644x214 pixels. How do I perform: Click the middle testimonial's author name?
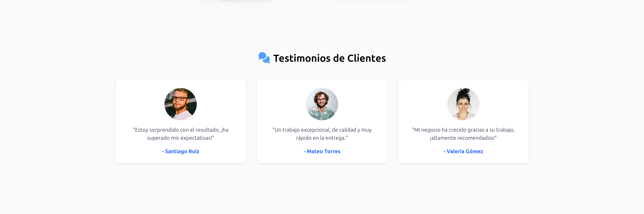pos(322,151)
